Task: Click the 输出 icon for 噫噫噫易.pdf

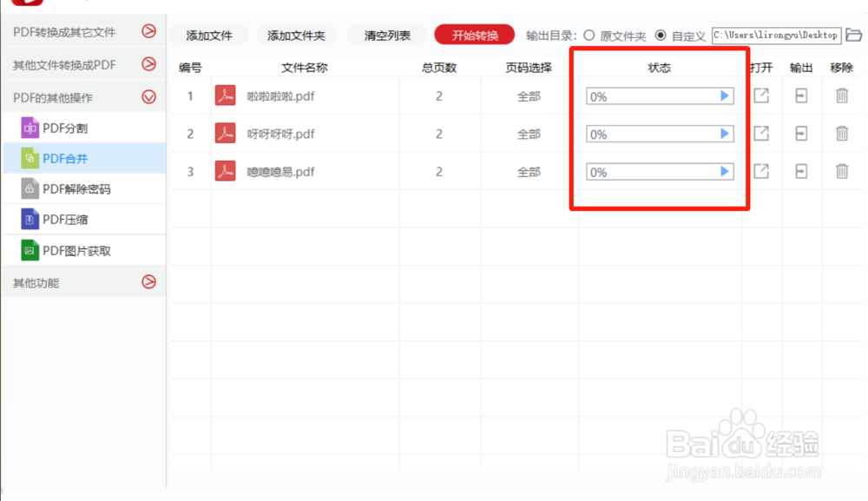Action: (801, 171)
